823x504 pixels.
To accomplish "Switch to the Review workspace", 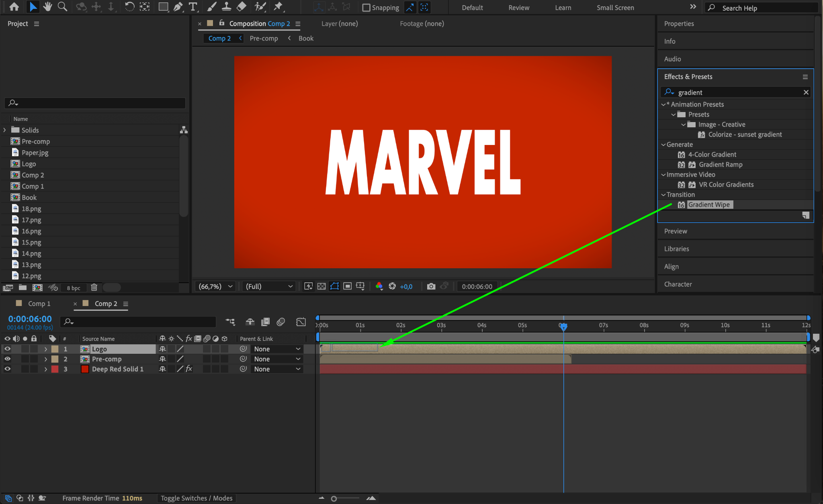I will [x=518, y=8].
